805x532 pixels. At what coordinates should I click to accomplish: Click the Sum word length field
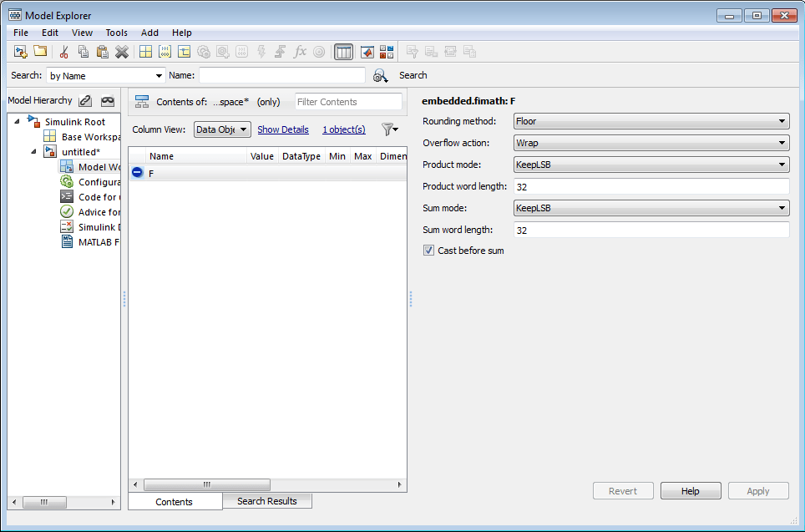click(x=651, y=230)
